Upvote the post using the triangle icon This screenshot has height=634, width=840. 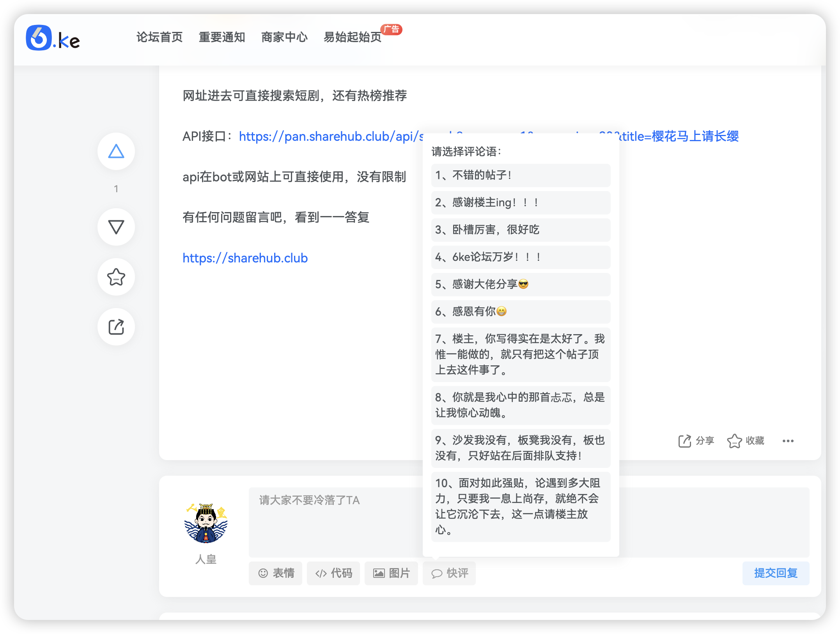click(116, 151)
